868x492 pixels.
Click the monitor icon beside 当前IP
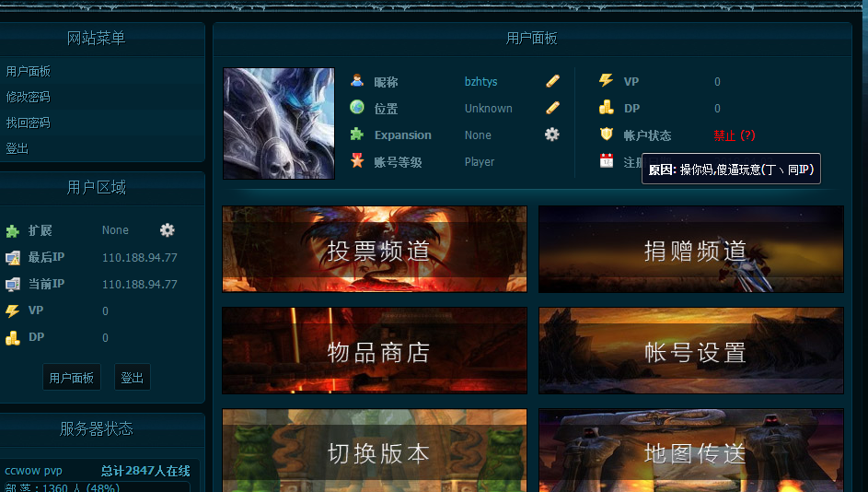(12, 284)
